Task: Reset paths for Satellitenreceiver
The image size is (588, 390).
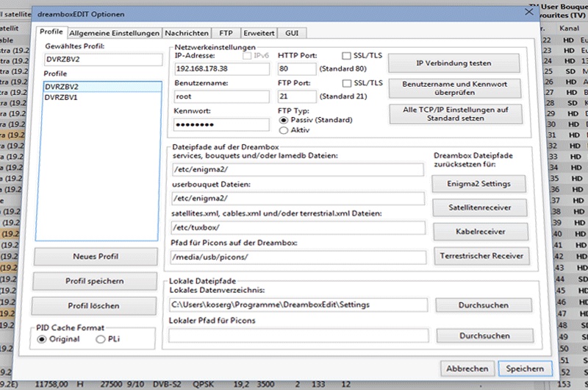Action: pyautogui.click(x=480, y=208)
